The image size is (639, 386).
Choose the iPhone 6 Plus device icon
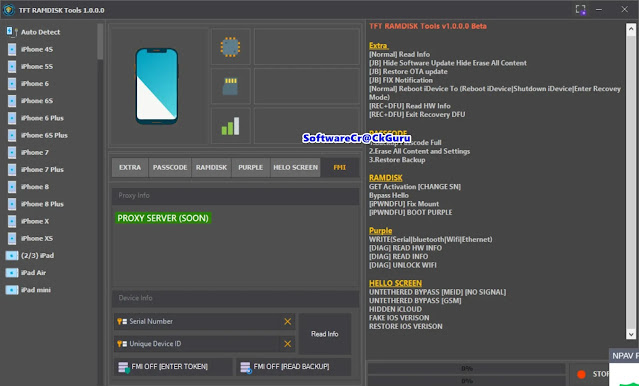coord(12,118)
